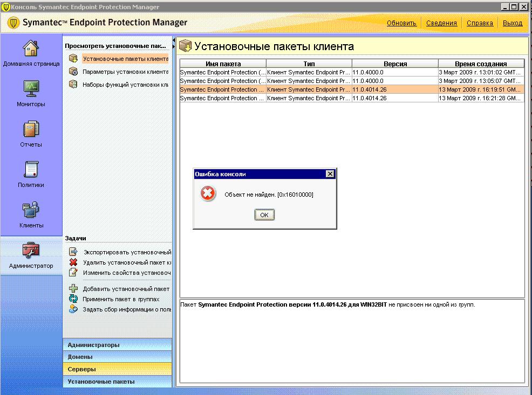Viewport: 532px width, 395px height.
Task: Switch to the Установочные пакеты tab
Action: pyautogui.click(x=118, y=382)
